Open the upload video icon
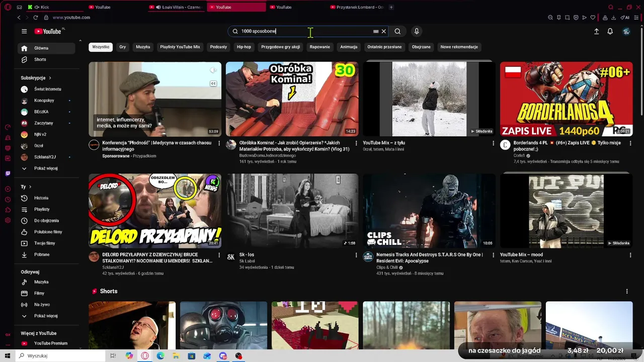This screenshot has height=362, width=644. tap(597, 31)
